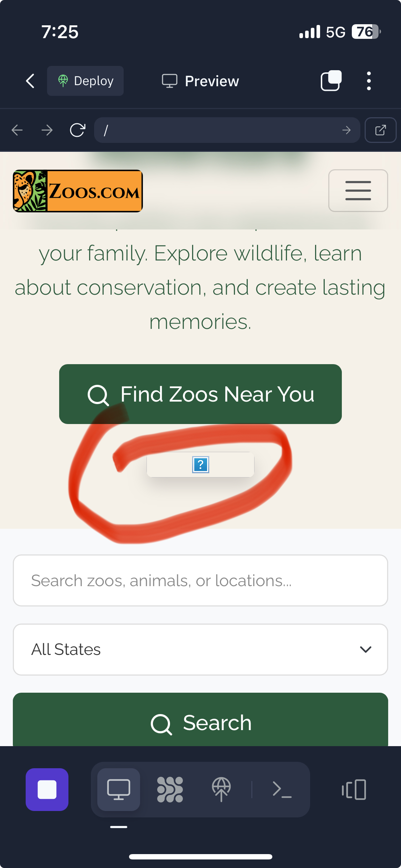This screenshot has height=868, width=401.
Task: Open the All States dropdown
Action: [200, 649]
